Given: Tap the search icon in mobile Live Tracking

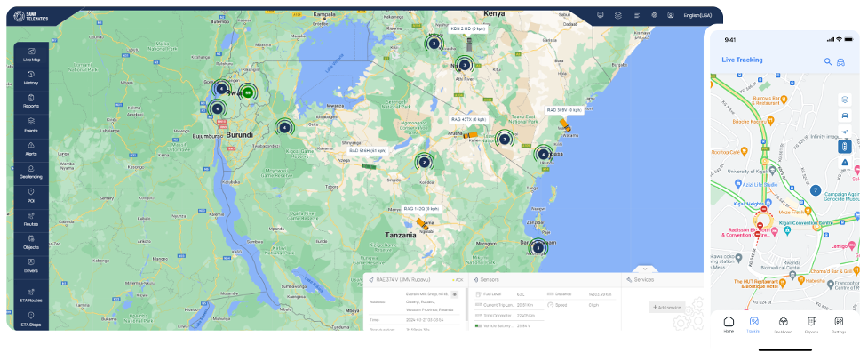Looking at the screenshot, I should [x=828, y=60].
